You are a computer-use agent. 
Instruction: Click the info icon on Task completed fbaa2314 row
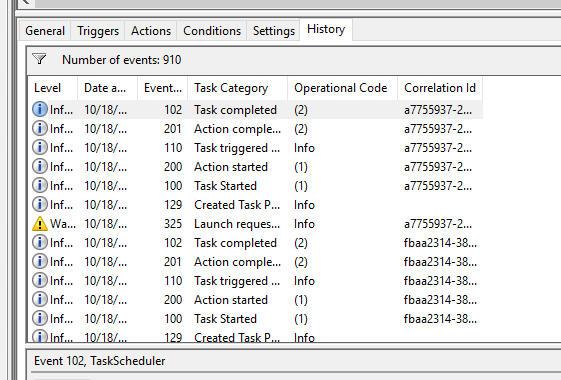point(40,242)
